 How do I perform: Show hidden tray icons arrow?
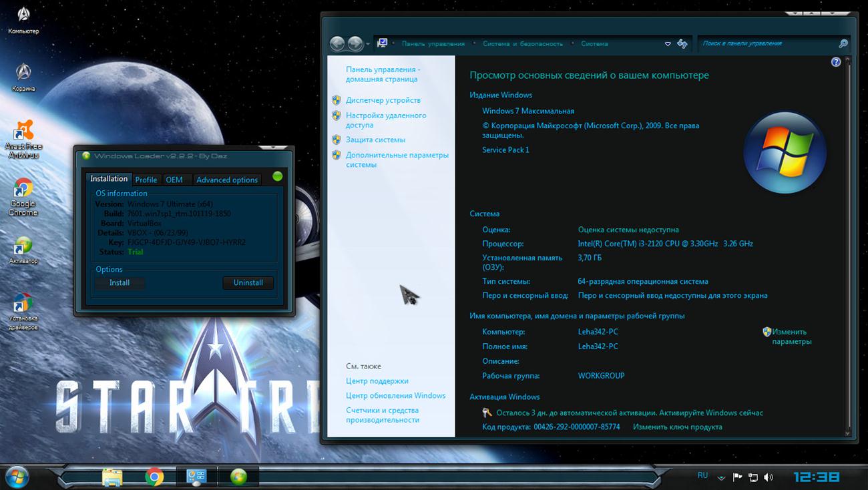tap(721, 478)
